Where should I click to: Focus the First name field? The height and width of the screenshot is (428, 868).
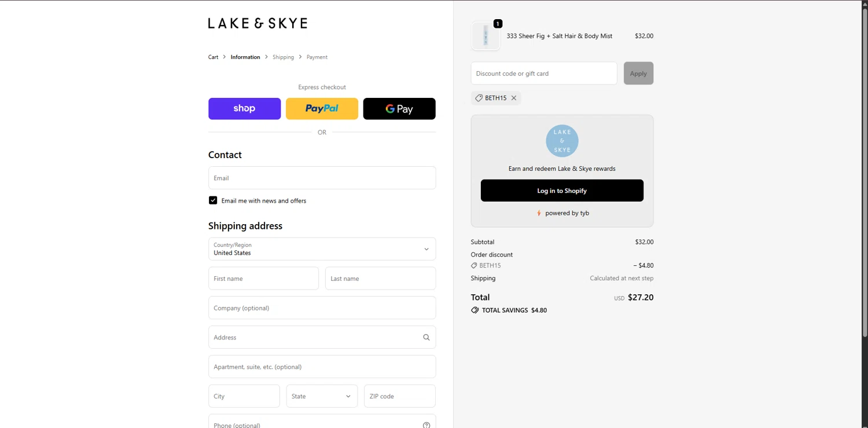(263, 279)
